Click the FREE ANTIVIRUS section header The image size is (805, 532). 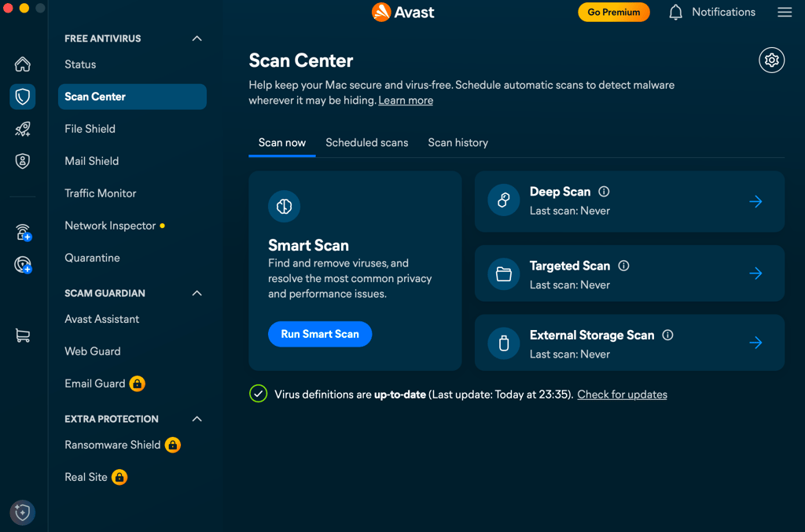pos(103,39)
